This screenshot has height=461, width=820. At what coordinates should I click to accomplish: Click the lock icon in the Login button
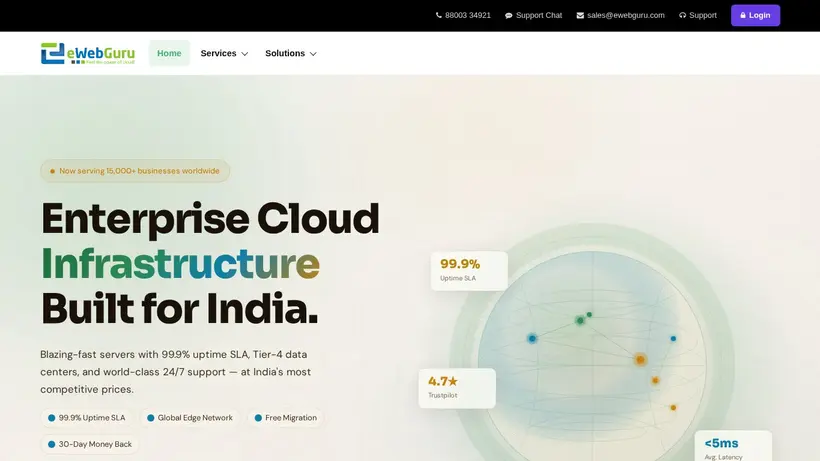click(743, 15)
